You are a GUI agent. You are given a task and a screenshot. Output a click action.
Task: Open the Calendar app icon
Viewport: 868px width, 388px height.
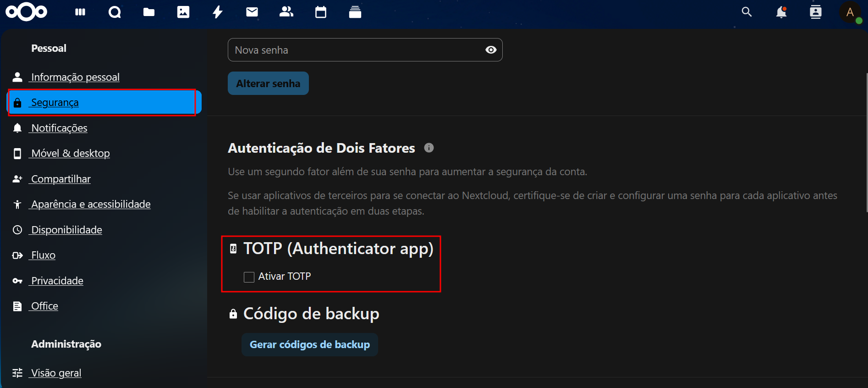coord(321,12)
